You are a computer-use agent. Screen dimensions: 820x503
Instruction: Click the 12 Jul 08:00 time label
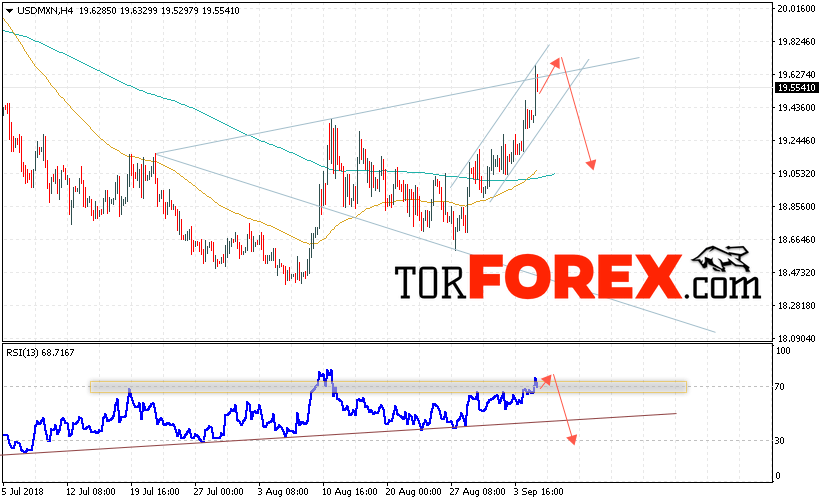[x=91, y=492]
